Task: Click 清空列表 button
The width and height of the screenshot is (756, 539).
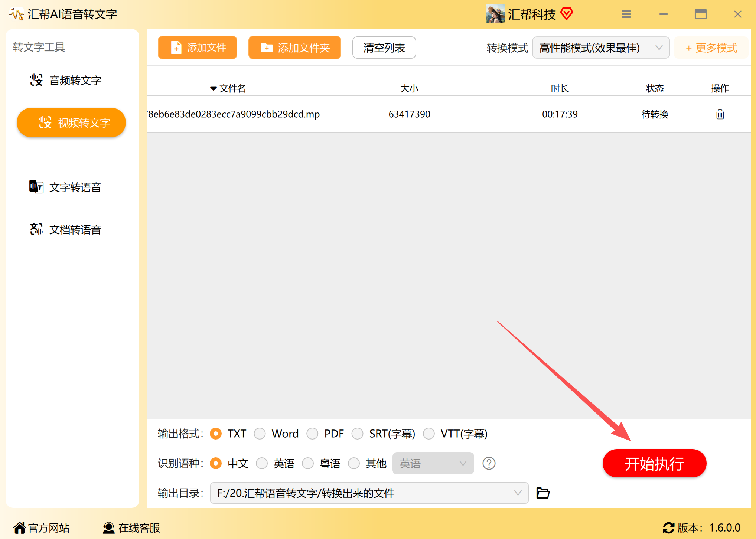Action: (384, 48)
